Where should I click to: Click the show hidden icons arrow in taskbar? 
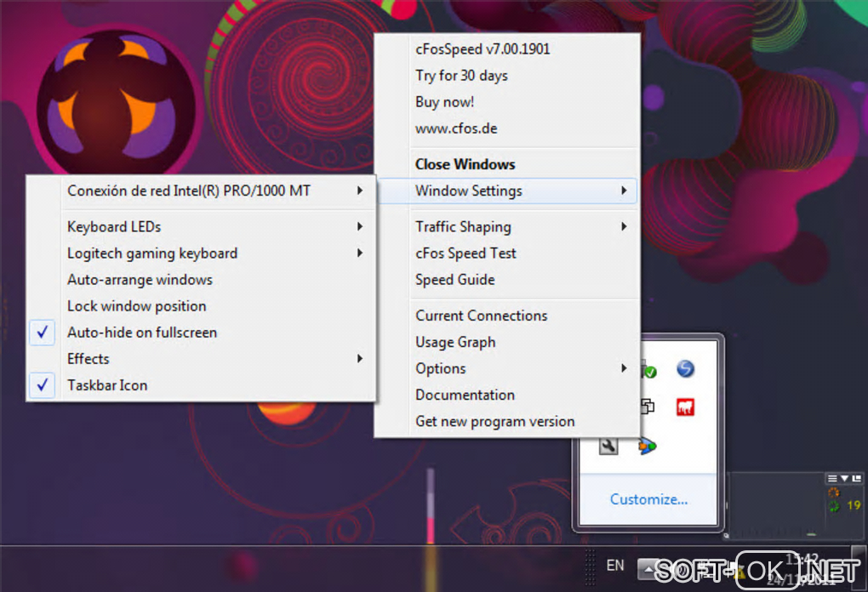pos(647,569)
